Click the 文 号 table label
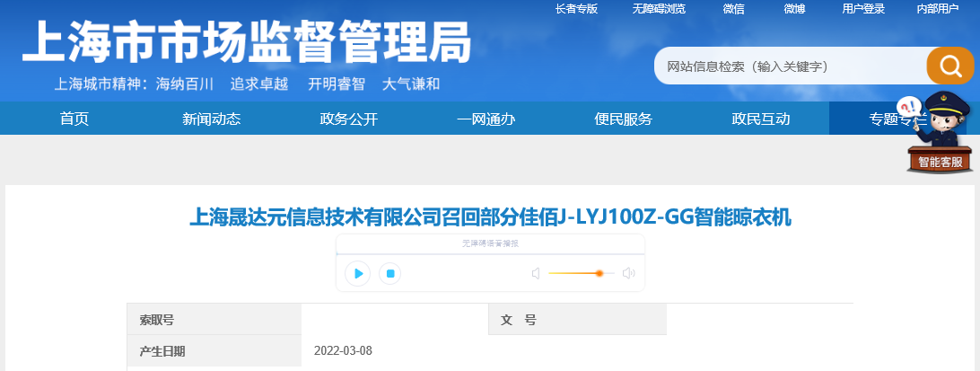The width and height of the screenshot is (980, 371). pos(518,321)
